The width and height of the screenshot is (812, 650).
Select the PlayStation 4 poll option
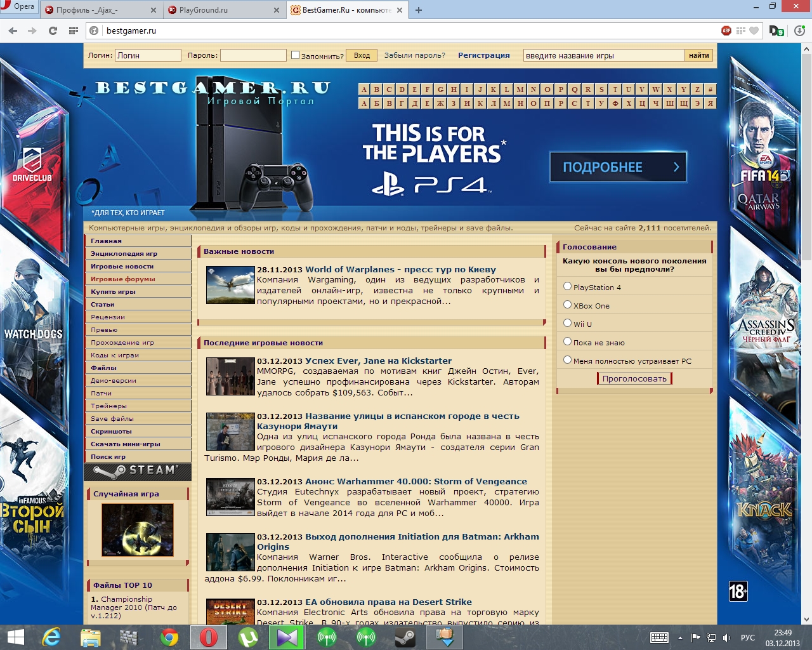coord(568,286)
